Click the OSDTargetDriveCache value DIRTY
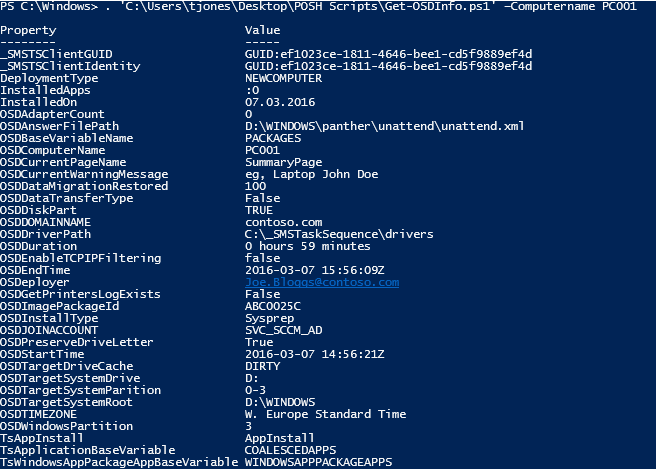656x470 pixels. 260,366
